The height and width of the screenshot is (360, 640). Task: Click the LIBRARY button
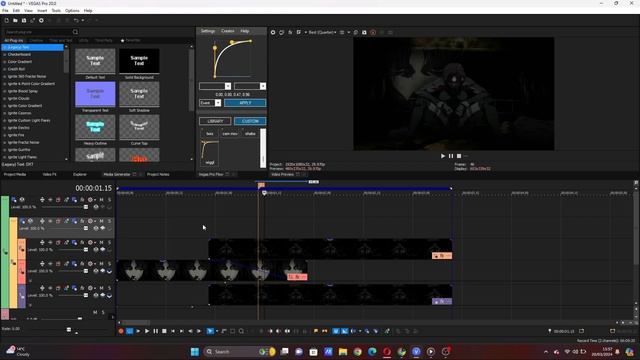tap(215, 121)
